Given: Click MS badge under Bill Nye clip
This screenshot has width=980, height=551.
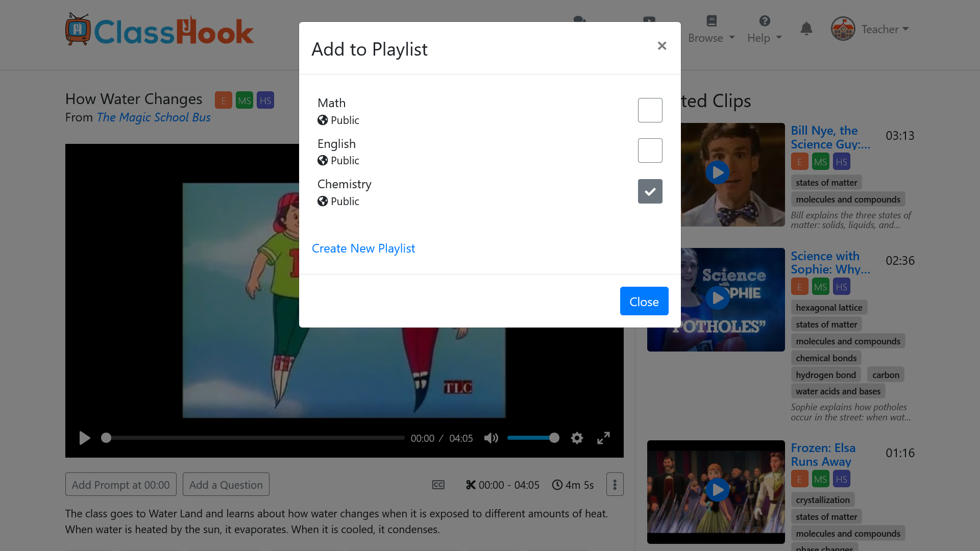Looking at the screenshot, I should pos(821,162).
